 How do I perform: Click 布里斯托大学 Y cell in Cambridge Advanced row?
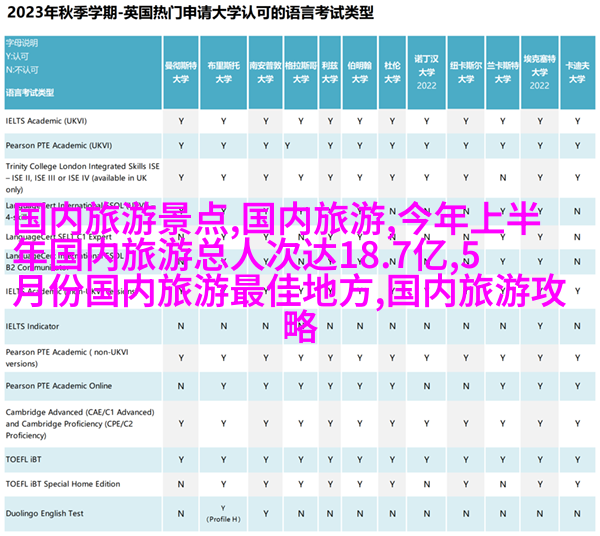[x=223, y=424]
